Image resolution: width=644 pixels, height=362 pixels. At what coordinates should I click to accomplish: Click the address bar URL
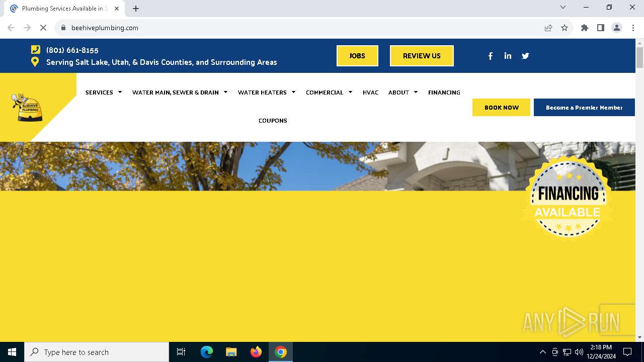[105, 28]
